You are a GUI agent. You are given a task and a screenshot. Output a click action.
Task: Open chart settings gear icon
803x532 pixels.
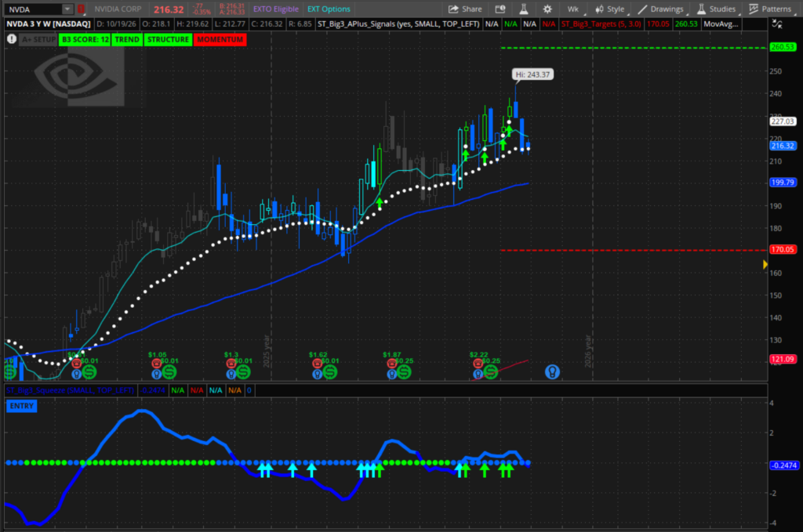(x=547, y=9)
